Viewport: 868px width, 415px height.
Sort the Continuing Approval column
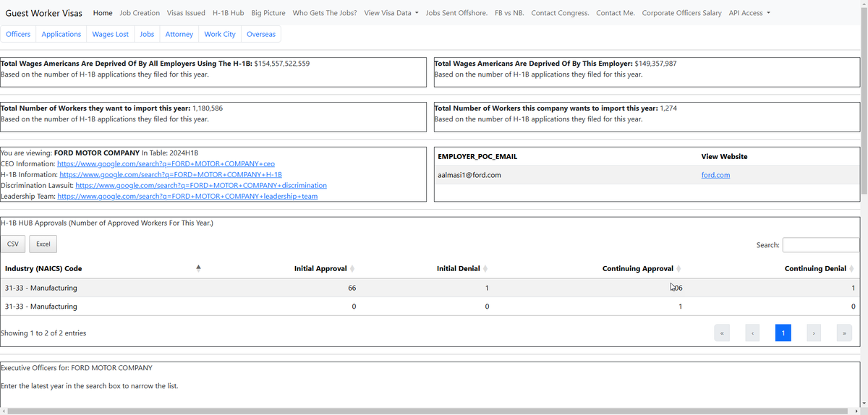(642, 268)
